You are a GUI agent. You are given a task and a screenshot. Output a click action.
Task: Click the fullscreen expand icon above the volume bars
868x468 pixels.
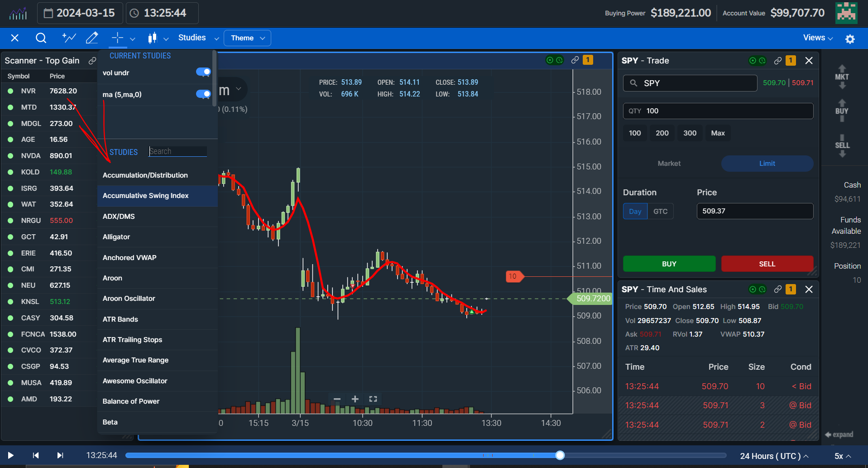[373, 399]
